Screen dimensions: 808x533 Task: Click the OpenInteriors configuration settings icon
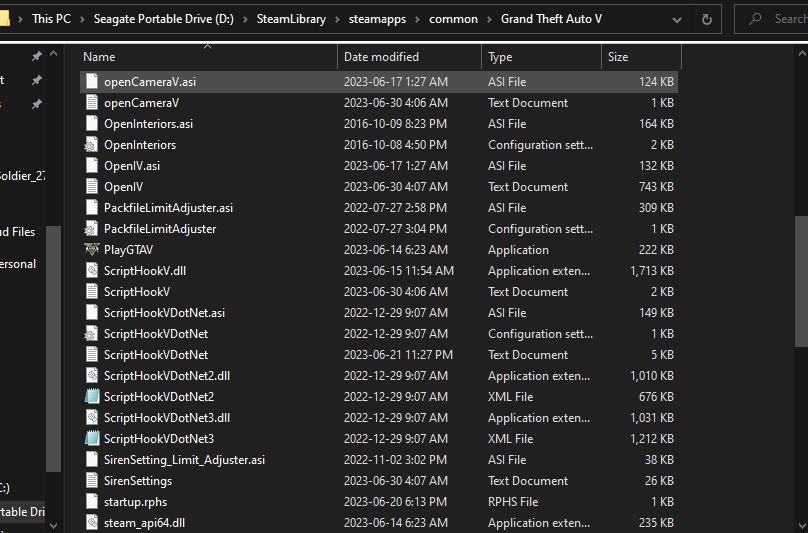92,145
